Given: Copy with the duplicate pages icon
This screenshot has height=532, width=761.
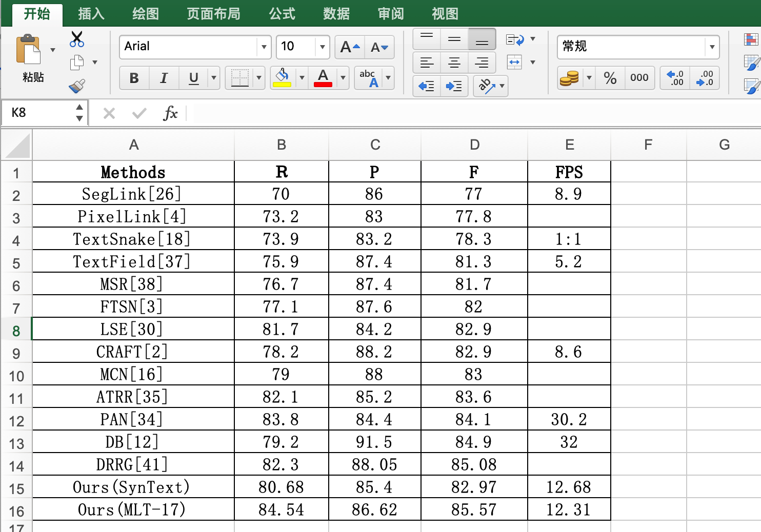Looking at the screenshot, I should [x=77, y=63].
